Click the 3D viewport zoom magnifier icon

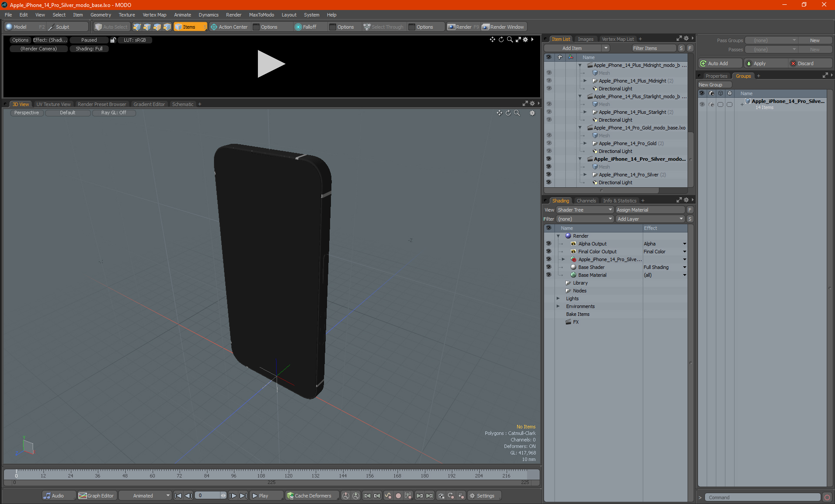click(x=517, y=113)
